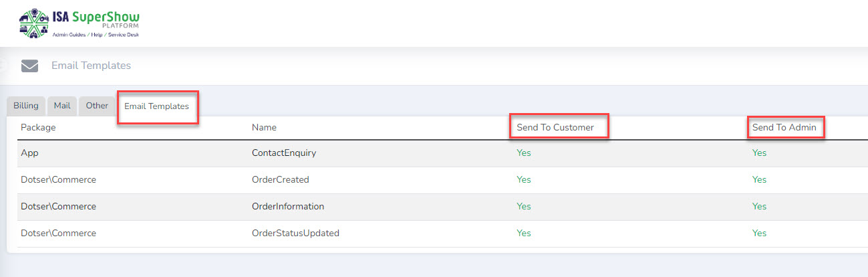Toggle Send To Customer for ContactEnquiry

click(x=524, y=153)
